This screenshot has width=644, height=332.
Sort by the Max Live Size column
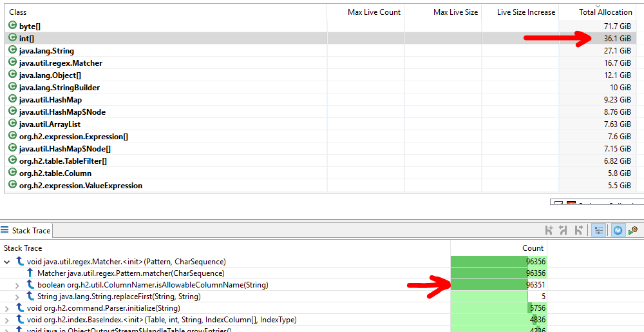(x=443, y=12)
